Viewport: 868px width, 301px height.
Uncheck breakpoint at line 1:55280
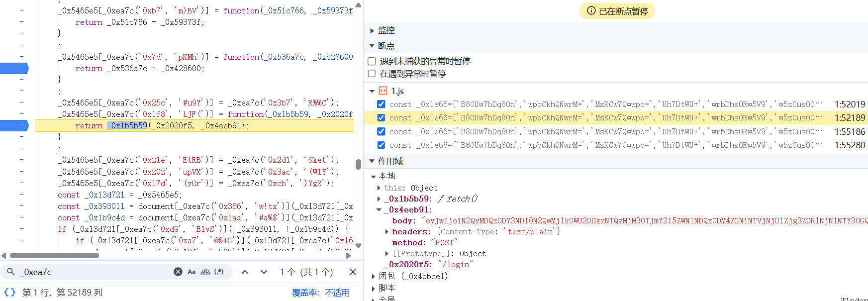(x=381, y=145)
